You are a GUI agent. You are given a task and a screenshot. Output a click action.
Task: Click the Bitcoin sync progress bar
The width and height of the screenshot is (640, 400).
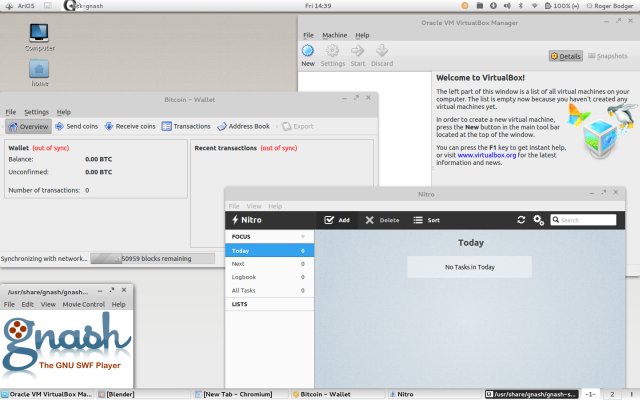(153, 258)
